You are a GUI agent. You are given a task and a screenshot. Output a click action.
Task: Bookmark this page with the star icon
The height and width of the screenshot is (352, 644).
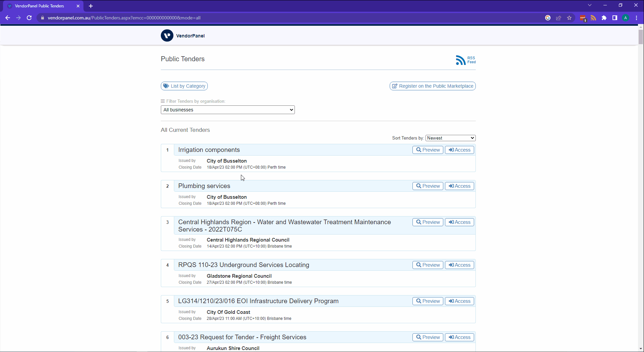pyautogui.click(x=569, y=18)
